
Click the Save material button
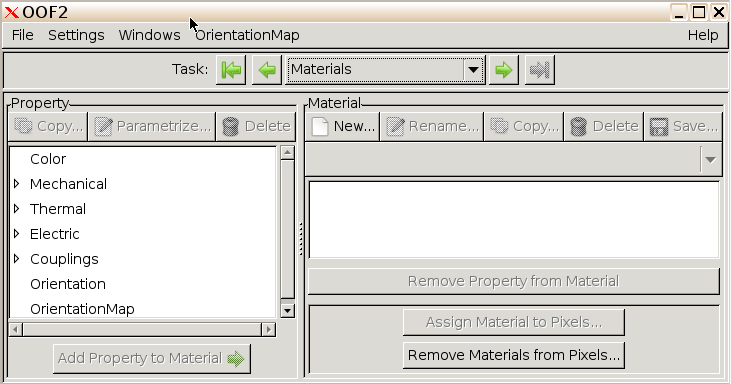[x=683, y=126]
